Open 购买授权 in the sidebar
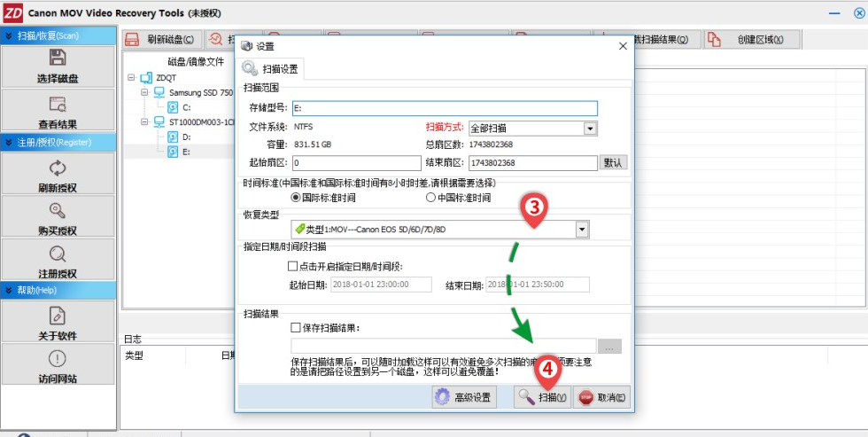 click(x=58, y=216)
